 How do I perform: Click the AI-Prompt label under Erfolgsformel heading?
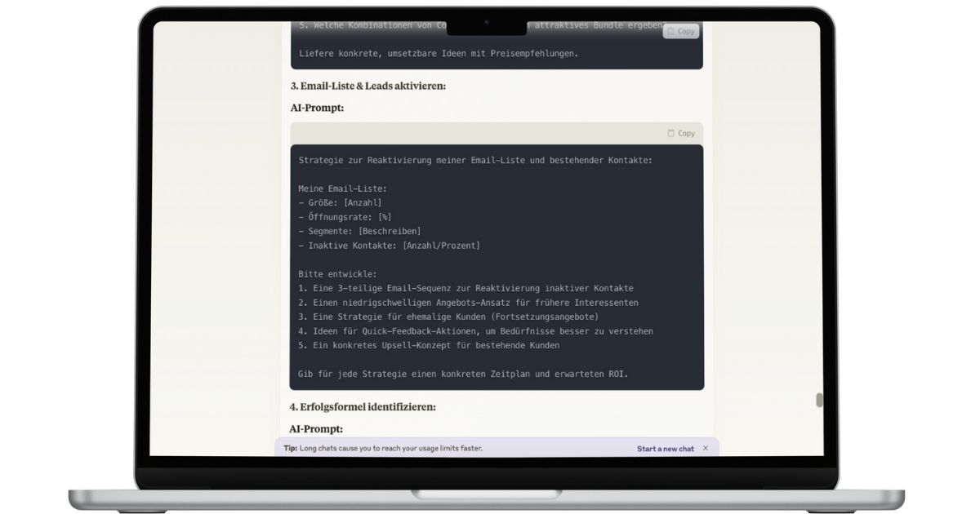tap(316, 428)
